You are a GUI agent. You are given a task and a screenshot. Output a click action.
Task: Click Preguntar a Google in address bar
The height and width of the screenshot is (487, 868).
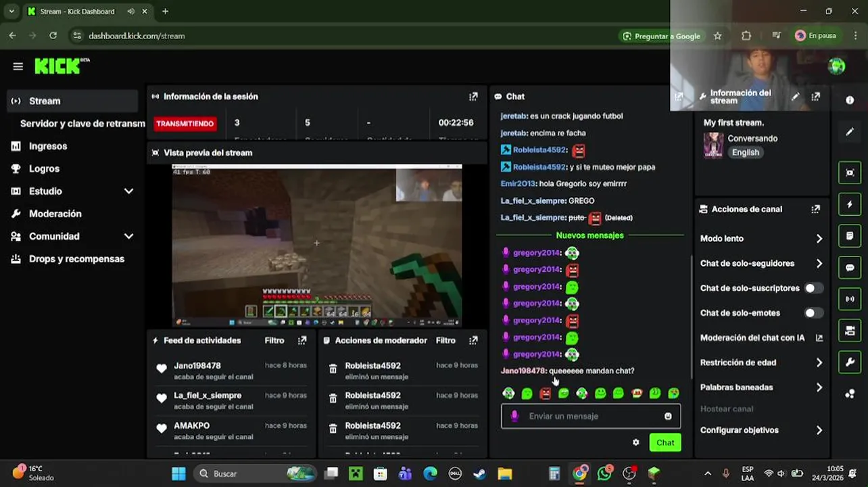tap(661, 36)
